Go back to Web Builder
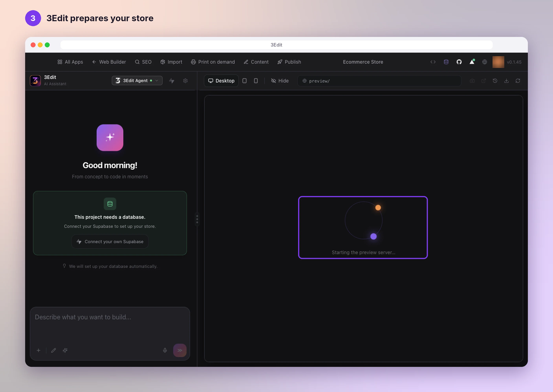 click(109, 62)
